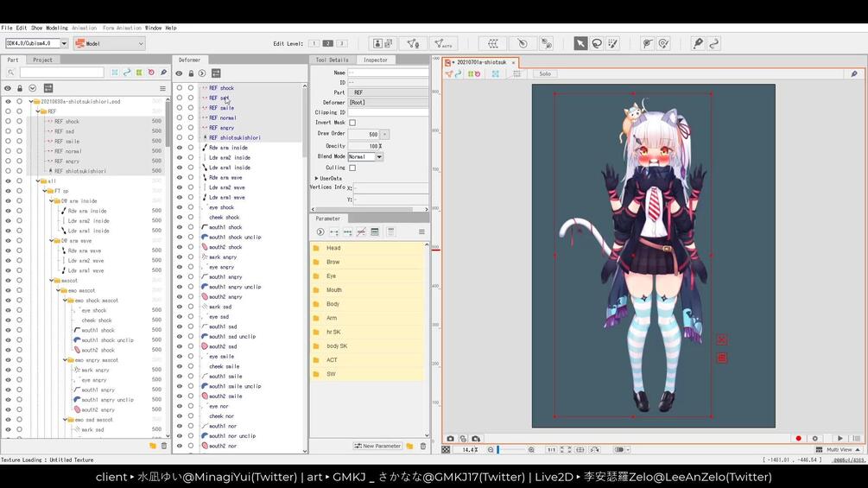Viewport: 868px width, 488px height.
Task: Hide the all folder in Part panel
Action: [8, 181]
